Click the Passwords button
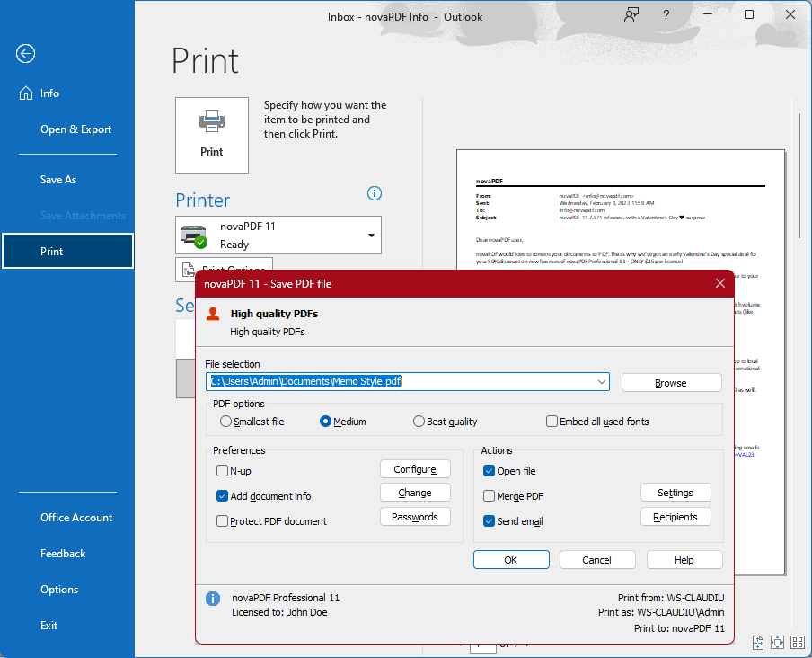This screenshot has width=812, height=658. point(415,517)
